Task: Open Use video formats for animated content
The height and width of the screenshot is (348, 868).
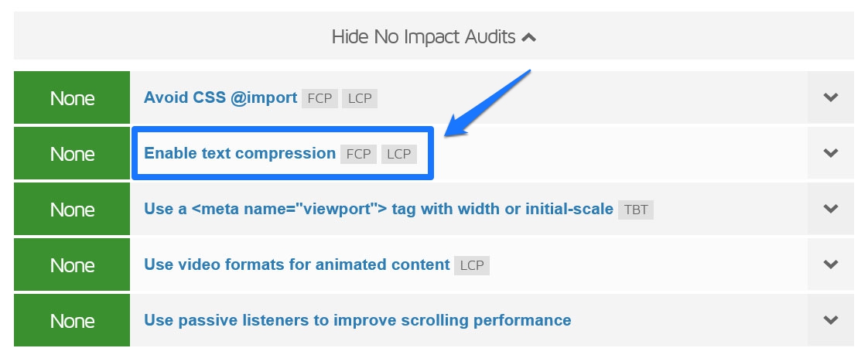Action: click(x=297, y=264)
